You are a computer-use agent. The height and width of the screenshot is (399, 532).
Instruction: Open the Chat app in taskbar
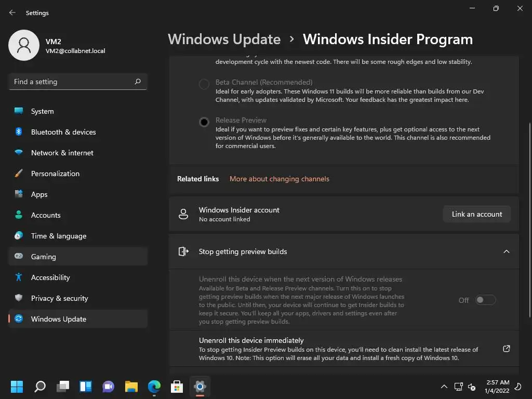pos(109,387)
